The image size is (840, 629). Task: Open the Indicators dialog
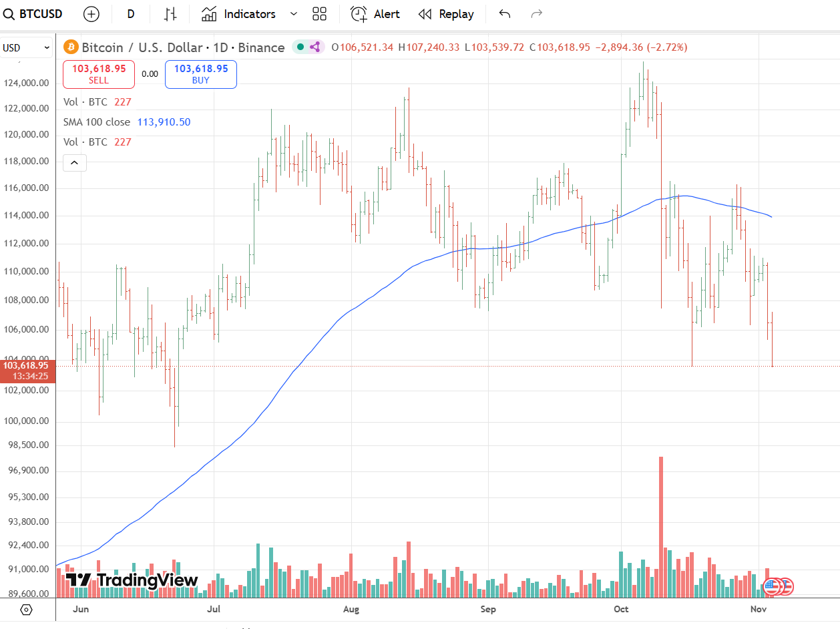(x=239, y=14)
